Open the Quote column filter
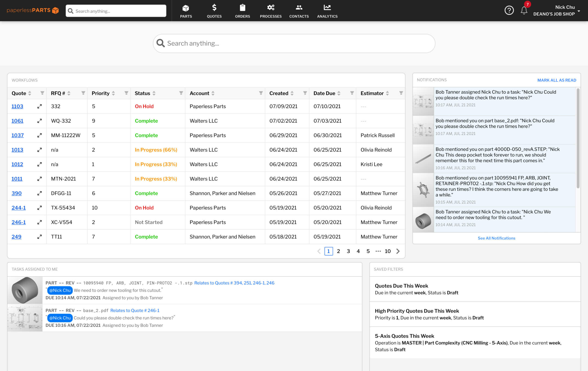The height and width of the screenshot is (371, 588). pyautogui.click(x=42, y=93)
